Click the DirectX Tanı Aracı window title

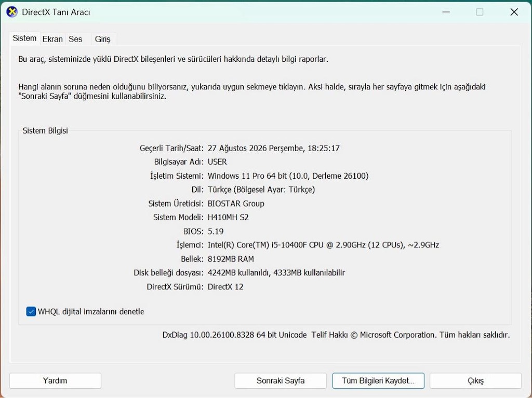[56, 12]
